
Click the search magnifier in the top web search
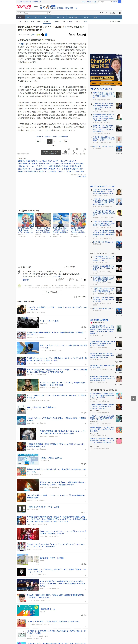coord(120,2)
